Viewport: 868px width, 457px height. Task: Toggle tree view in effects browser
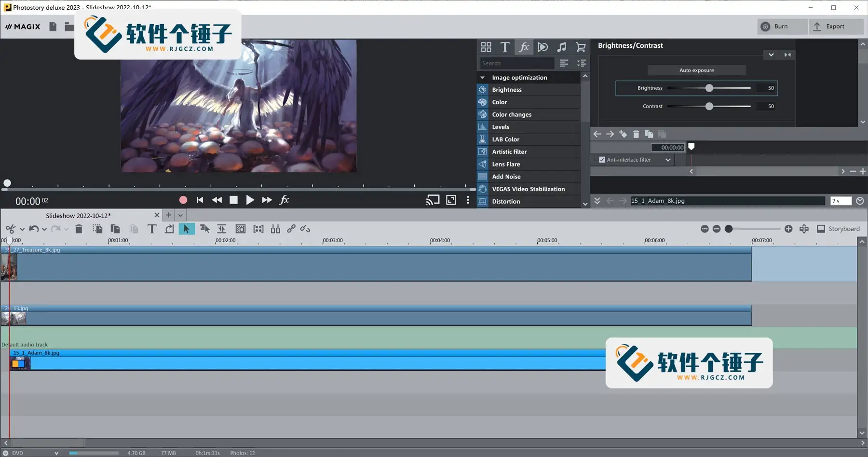(582, 63)
